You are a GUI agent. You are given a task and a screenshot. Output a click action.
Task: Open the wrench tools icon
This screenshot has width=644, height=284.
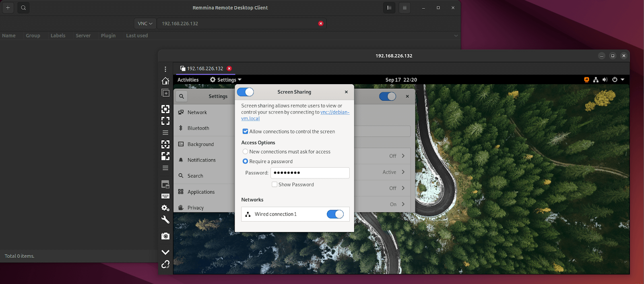pos(165,220)
